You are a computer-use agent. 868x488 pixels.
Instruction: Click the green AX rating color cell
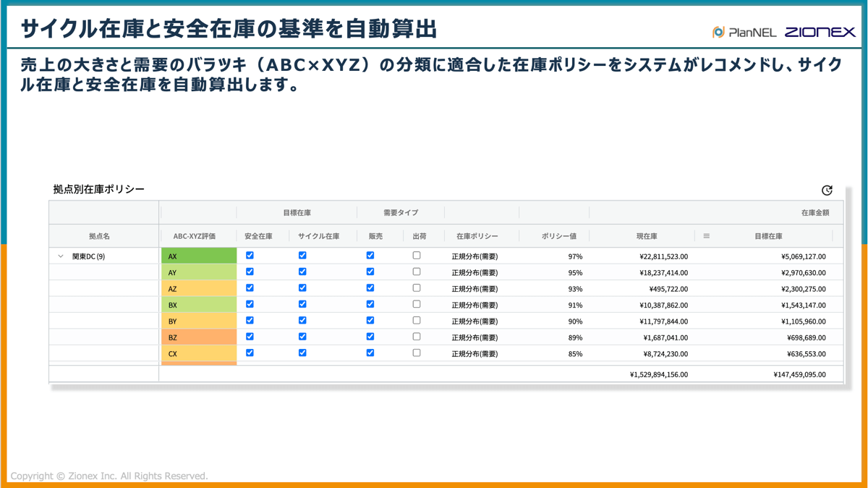[197, 255]
